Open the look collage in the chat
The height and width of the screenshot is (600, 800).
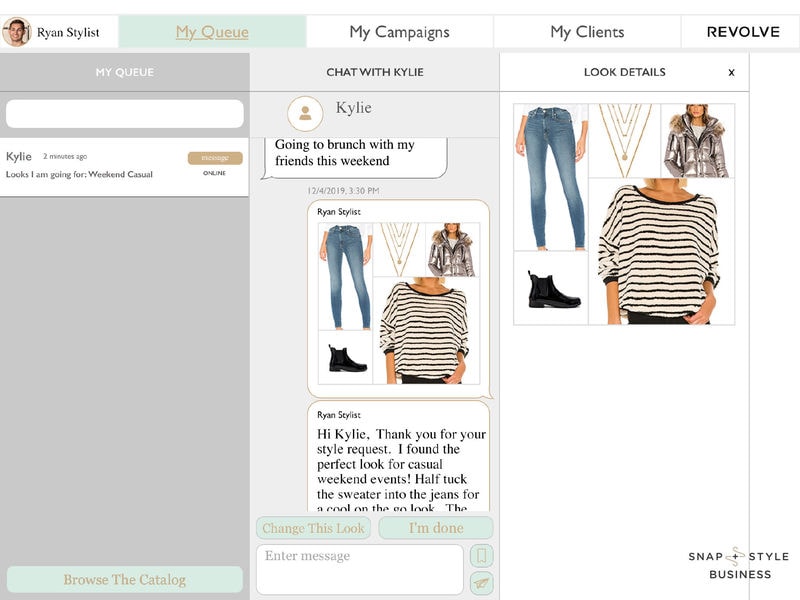[399, 303]
